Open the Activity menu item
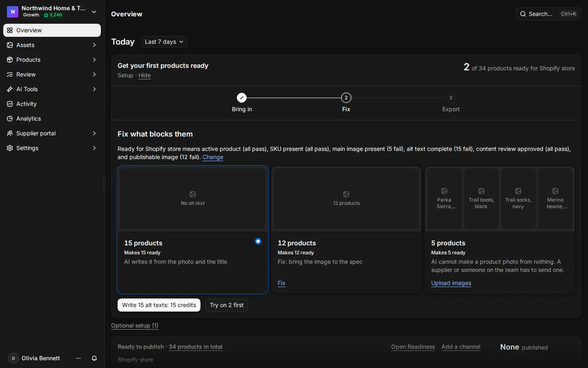Image resolution: width=588 pixels, height=368 pixels. (52, 104)
